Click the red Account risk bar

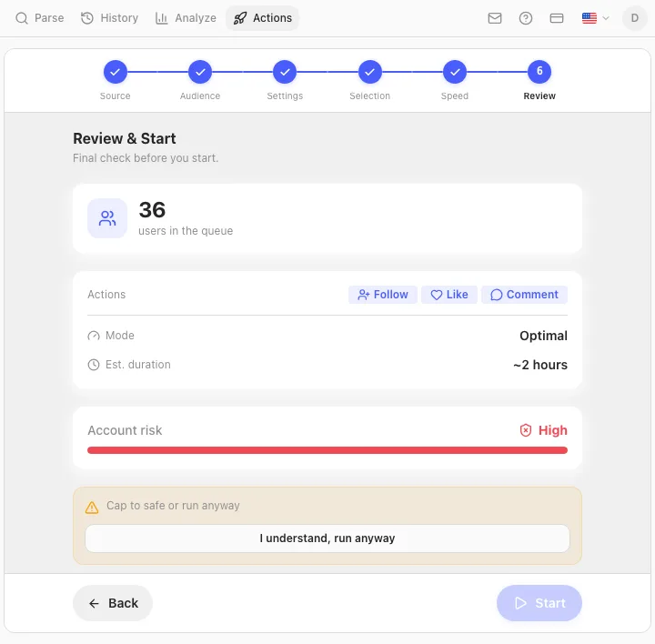327,450
